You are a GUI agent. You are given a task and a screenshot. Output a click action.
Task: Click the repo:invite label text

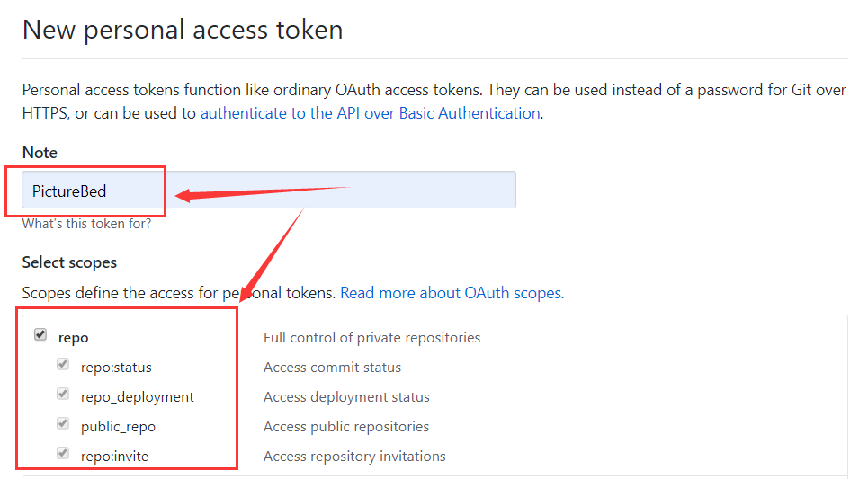tap(114, 457)
